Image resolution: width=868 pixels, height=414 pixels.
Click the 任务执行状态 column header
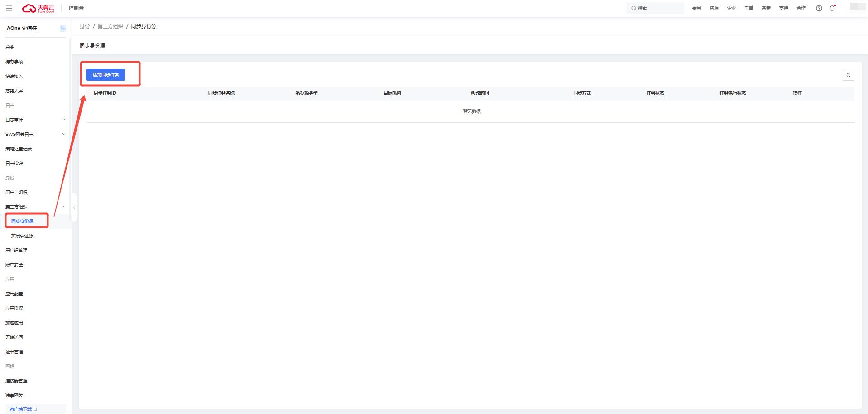[x=733, y=93]
